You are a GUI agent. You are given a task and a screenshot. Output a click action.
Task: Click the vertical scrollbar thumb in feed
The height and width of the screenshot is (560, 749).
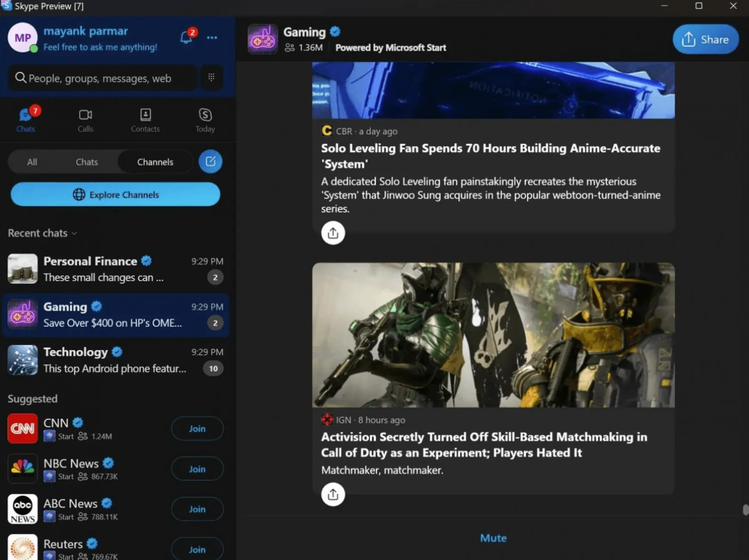coord(745,509)
